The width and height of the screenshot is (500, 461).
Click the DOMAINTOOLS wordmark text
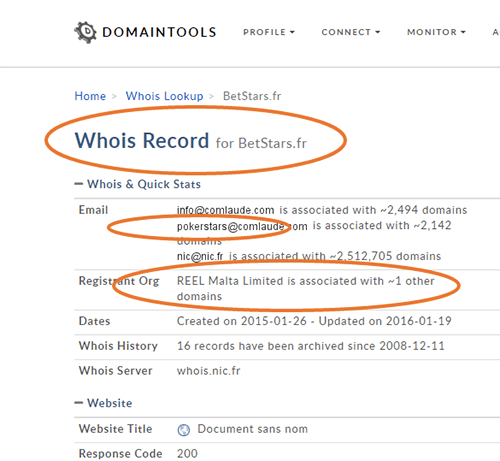[x=159, y=32]
